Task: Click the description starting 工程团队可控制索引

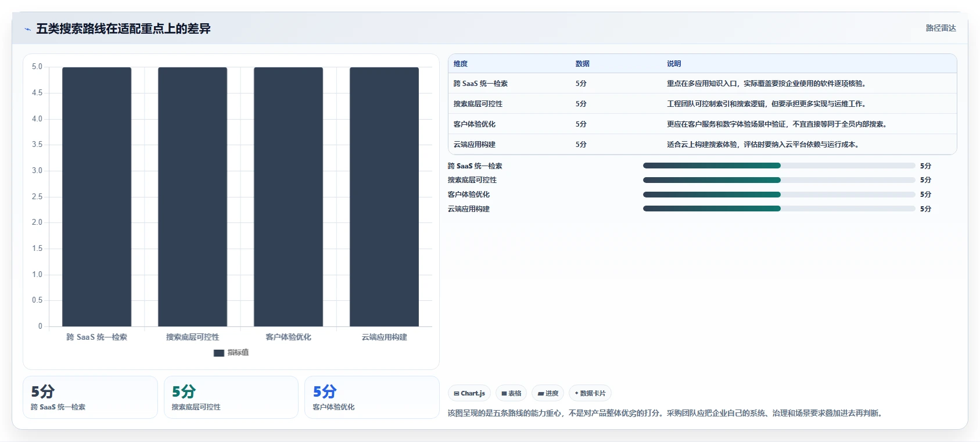Action: [x=768, y=104]
